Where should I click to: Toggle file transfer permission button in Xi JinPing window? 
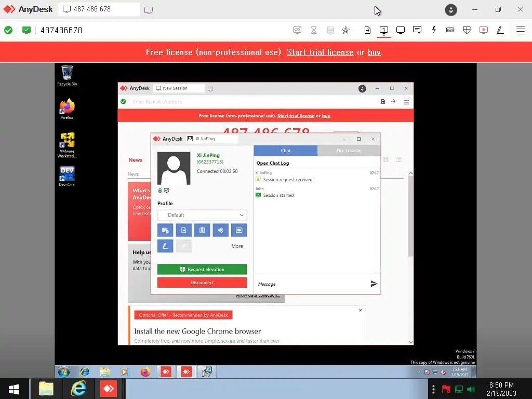click(183, 230)
